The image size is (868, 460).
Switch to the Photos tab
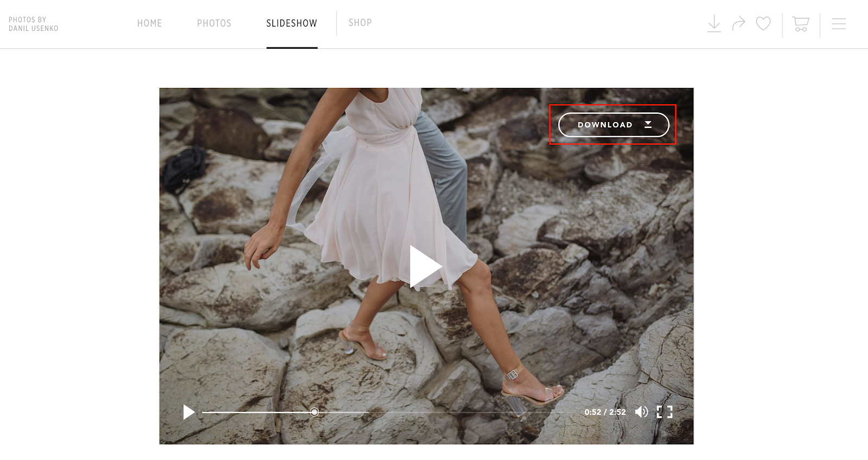214,23
